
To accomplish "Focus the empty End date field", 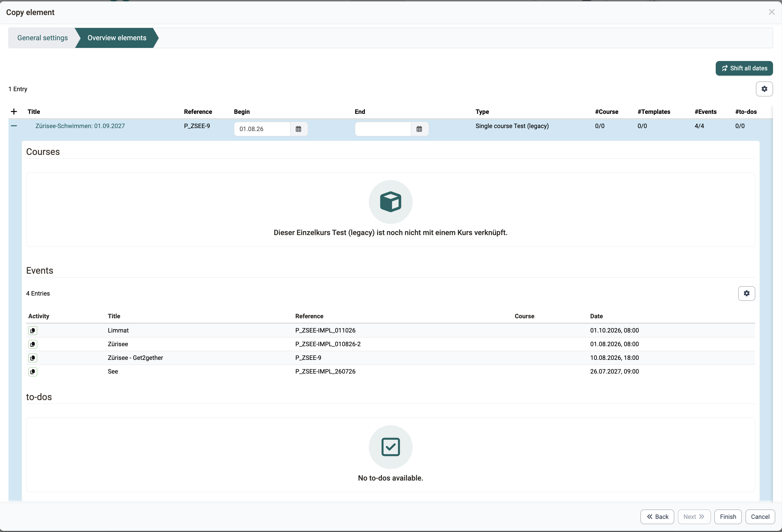I will pyautogui.click(x=383, y=129).
